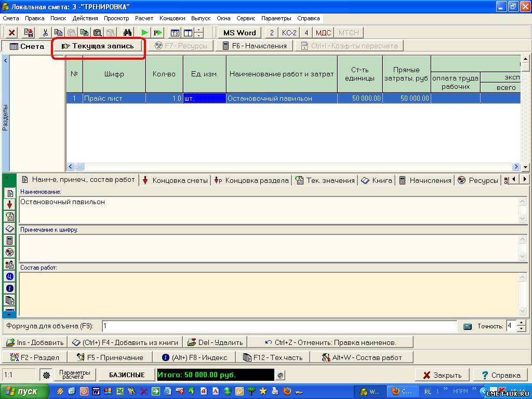
Task: Expand more sidebar icons with down arrow
Action: (x=9, y=314)
